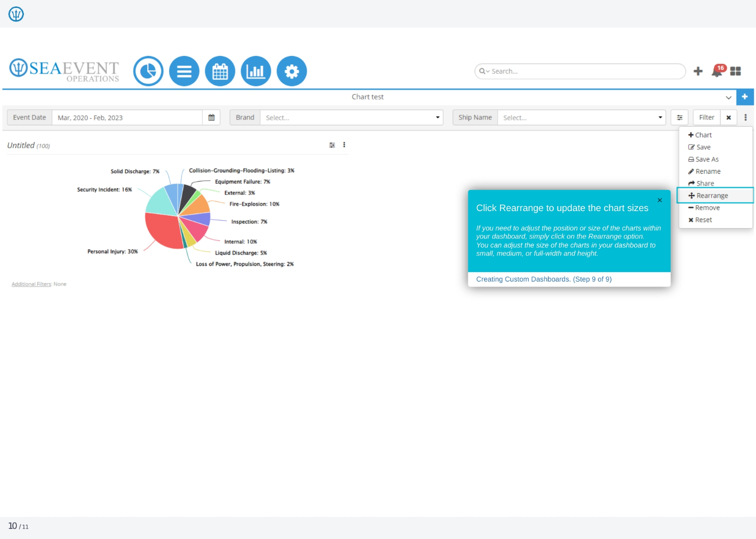Image resolution: width=756 pixels, height=539 pixels.
Task: Click Creating Custom Dashboards step link
Action: click(544, 279)
